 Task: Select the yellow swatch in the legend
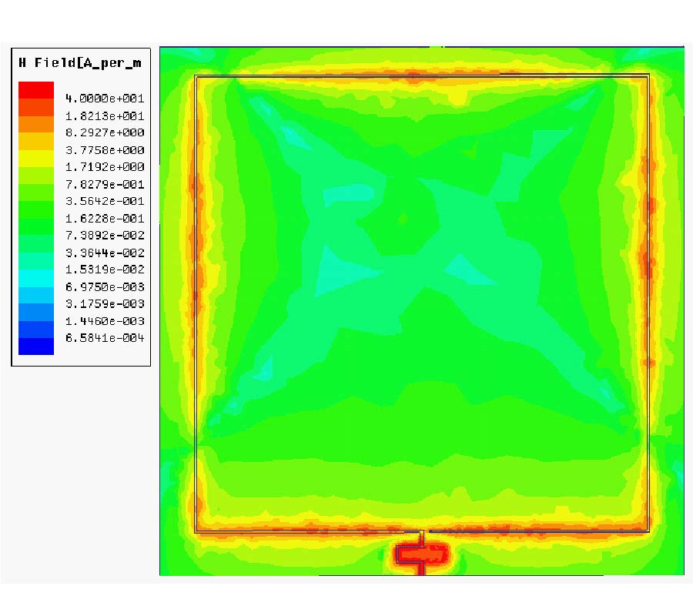34,161
